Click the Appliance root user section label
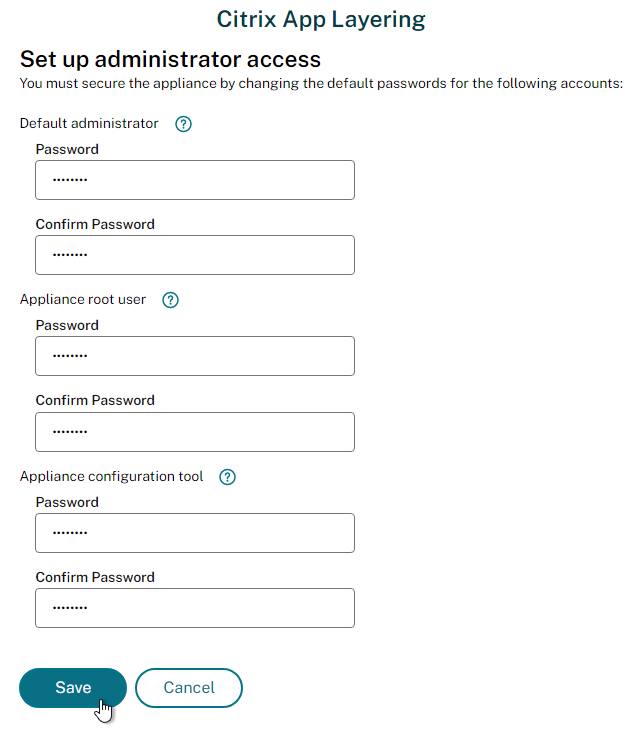This screenshot has height=741, width=633. (83, 300)
